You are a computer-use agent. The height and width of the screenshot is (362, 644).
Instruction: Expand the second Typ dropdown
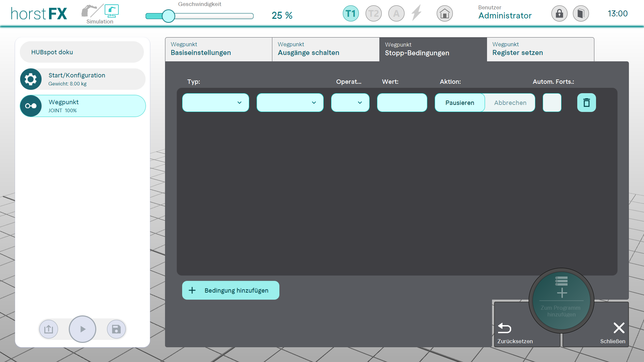290,103
